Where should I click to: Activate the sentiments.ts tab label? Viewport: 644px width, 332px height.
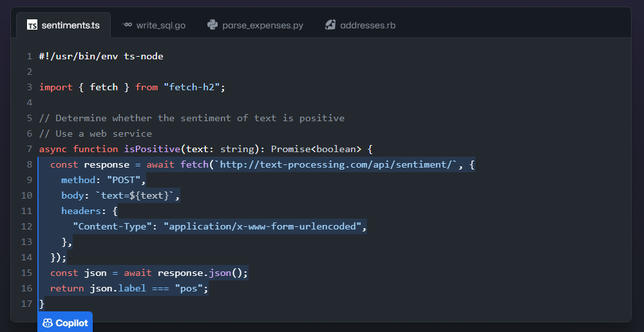70,26
